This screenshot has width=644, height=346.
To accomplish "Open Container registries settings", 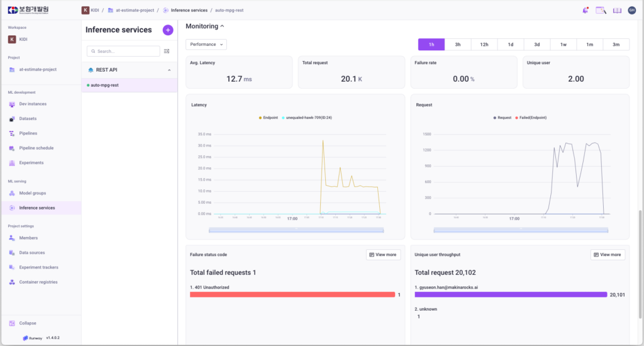I will [38, 282].
